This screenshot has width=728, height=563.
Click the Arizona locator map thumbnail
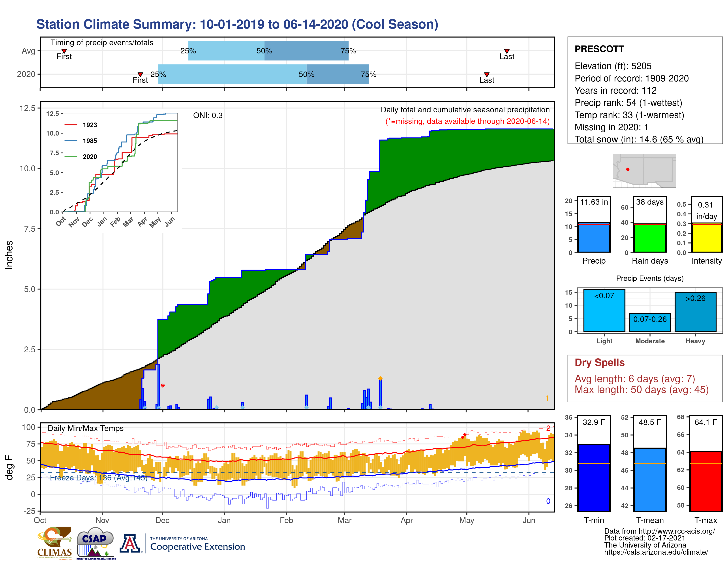point(644,170)
